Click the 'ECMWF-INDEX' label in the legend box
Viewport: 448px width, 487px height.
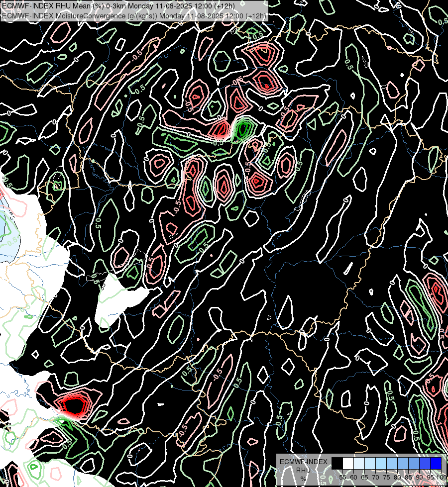click(x=304, y=462)
